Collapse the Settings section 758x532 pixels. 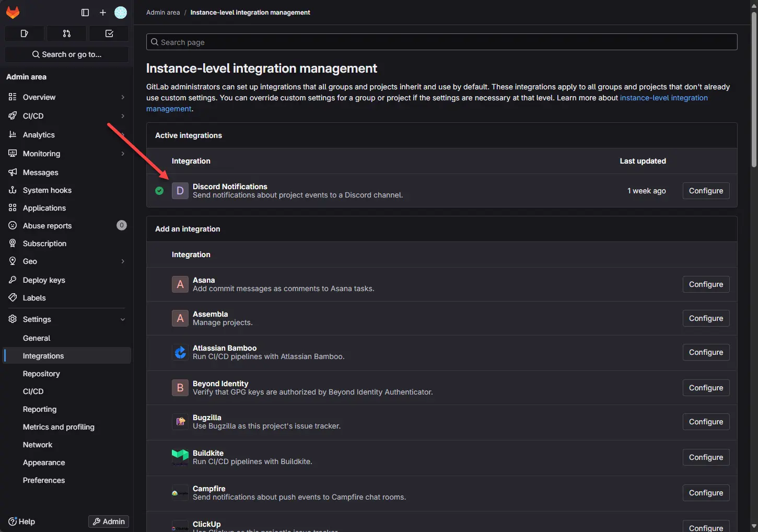pyautogui.click(x=122, y=319)
